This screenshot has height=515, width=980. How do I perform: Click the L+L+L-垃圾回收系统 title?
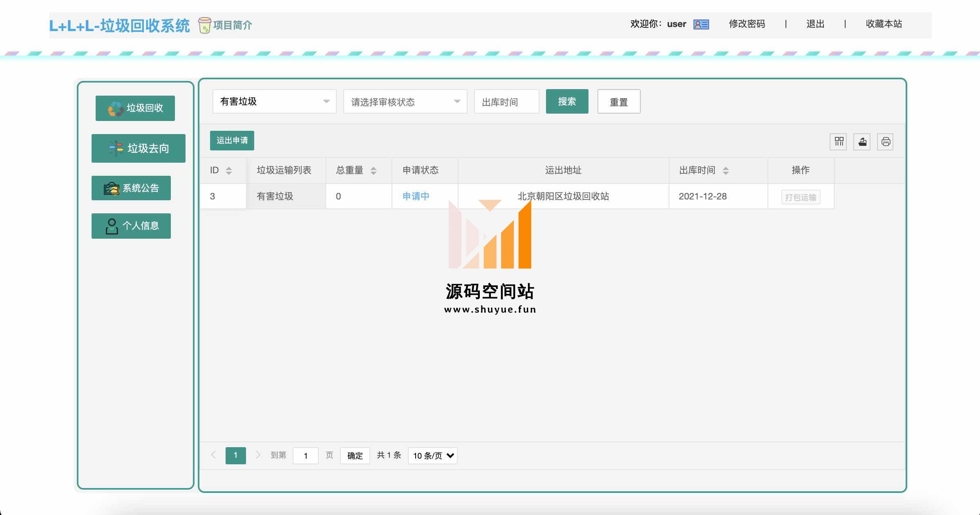pos(119,26)
